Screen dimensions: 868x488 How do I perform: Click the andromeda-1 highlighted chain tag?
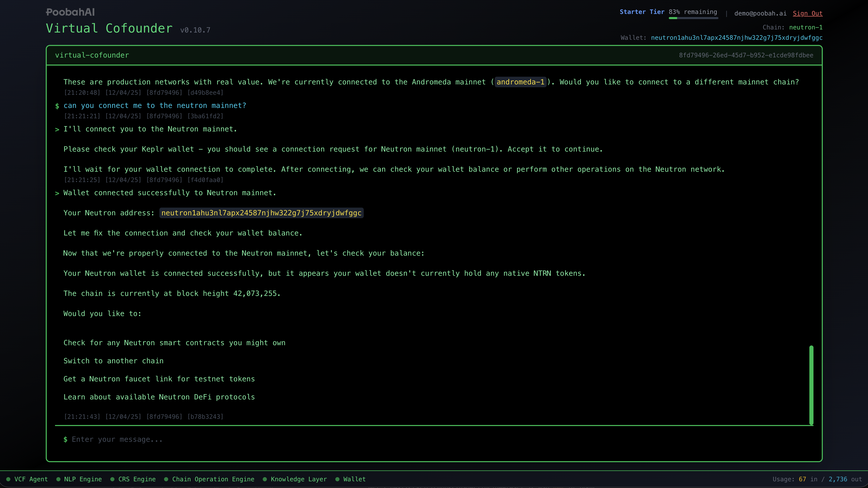coord(520,82)
